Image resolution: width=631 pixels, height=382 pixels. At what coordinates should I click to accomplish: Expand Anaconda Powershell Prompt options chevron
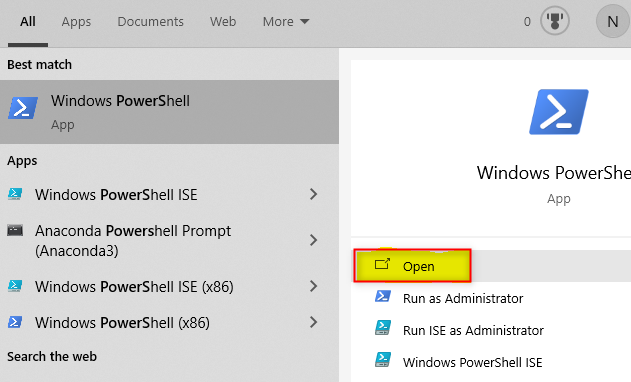(313, 240)
